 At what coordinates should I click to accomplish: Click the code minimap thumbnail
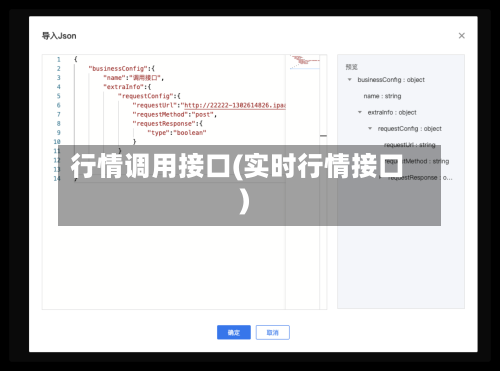point(304,62)
